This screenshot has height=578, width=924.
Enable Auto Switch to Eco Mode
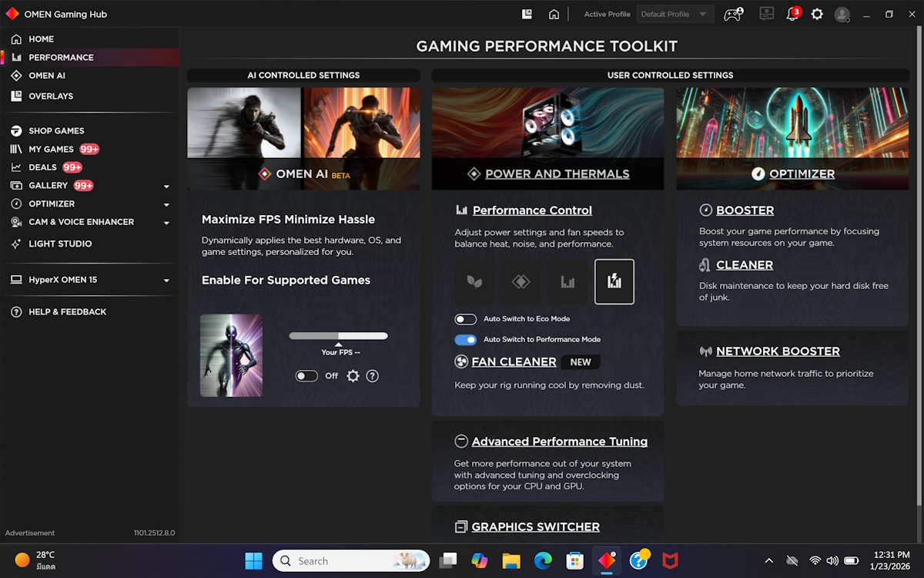tap(466, 319)
